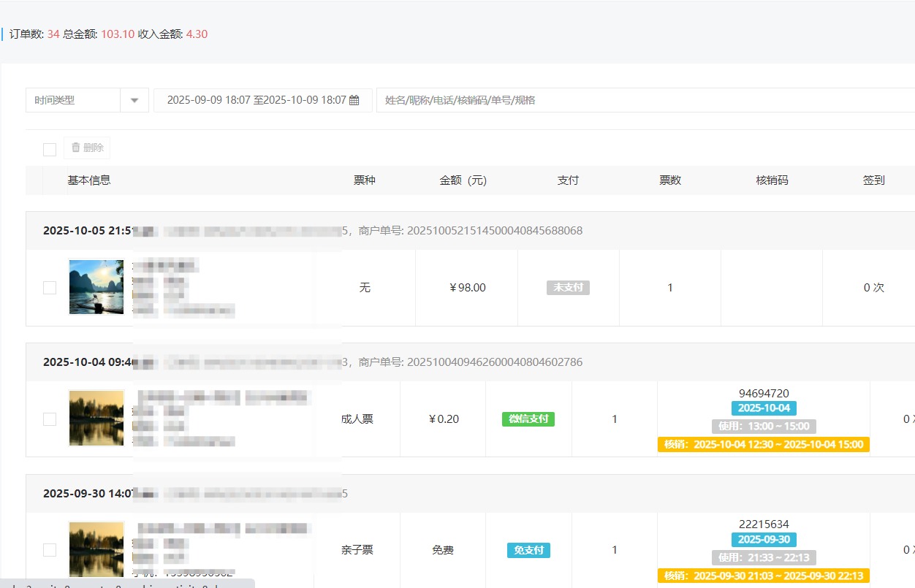Click the green 微信支付 badge
Screen dimensions: 915x588
tap(528, 419)
